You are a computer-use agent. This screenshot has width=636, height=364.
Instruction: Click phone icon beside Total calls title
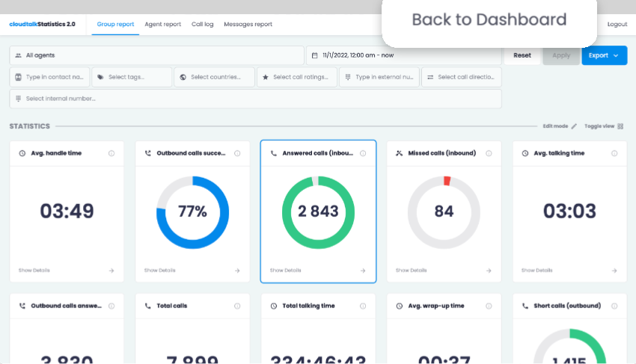point(148,306)
